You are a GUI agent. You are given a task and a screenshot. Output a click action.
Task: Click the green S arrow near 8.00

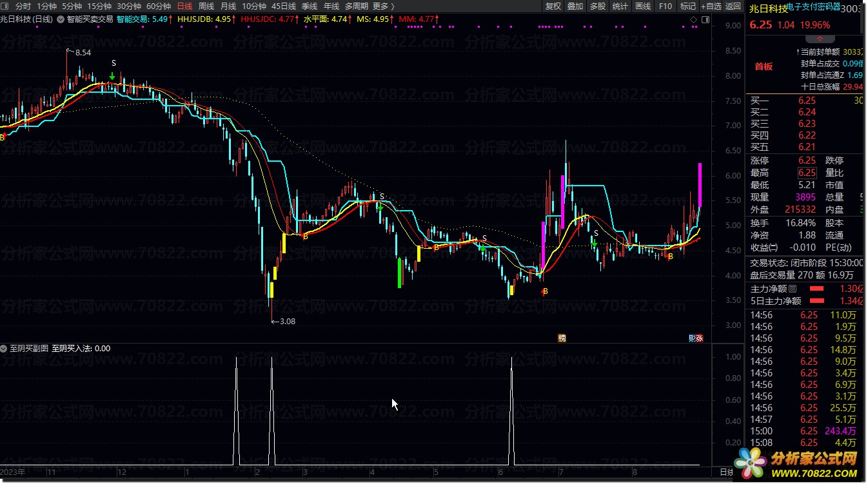[113, 77]
